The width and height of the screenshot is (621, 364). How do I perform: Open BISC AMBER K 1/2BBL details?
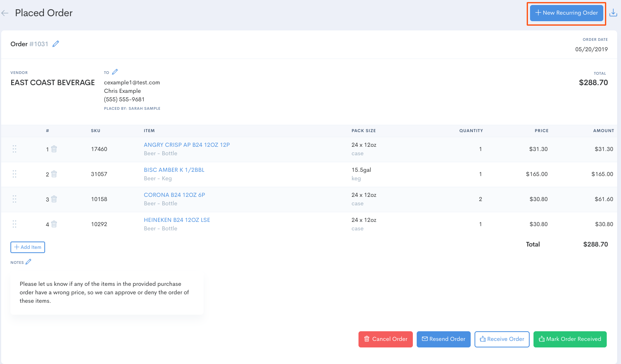(x=174, y=169)
